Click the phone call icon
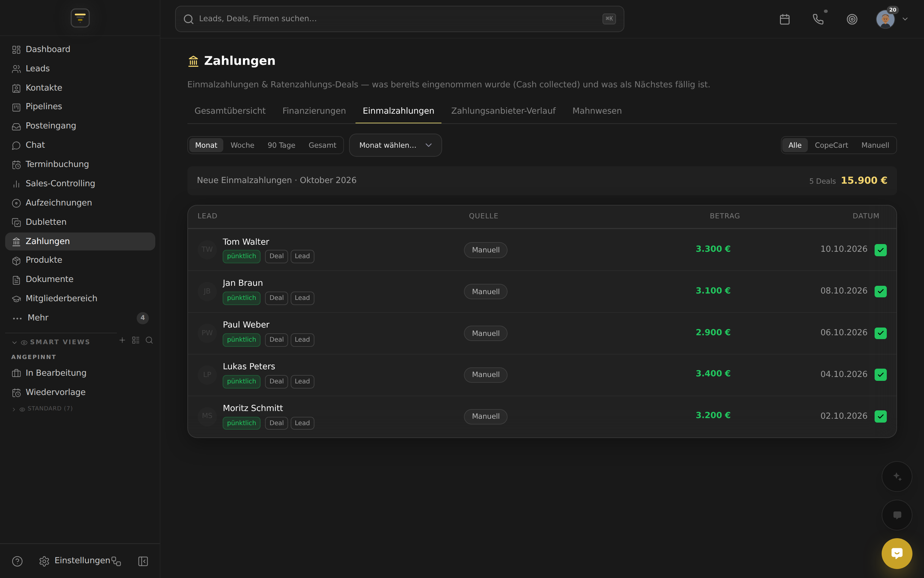924x578 pixels. pyautogui.click(x=818, y=19)
